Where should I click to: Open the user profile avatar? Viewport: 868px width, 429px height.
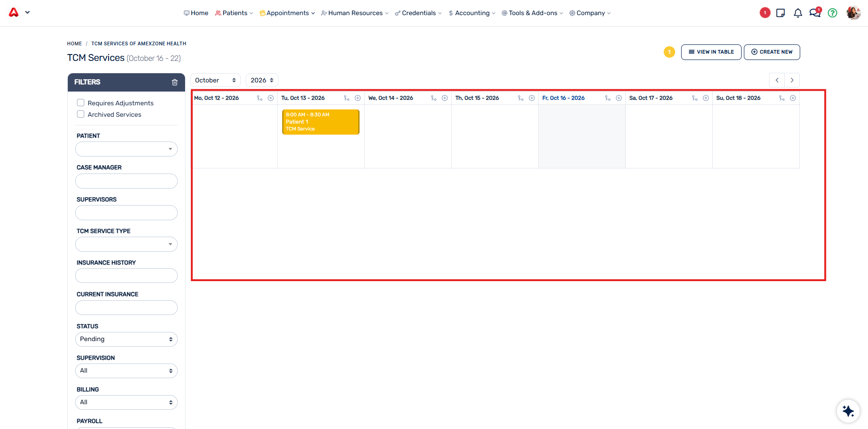(853, 13)
